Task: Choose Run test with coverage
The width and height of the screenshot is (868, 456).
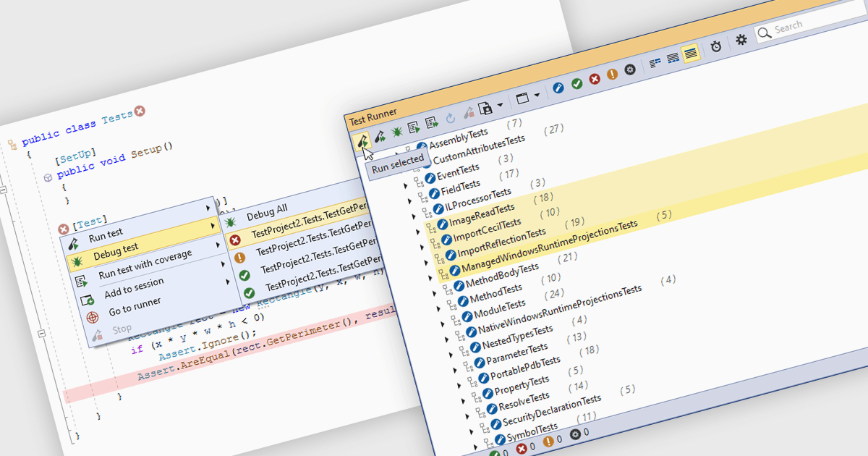Action: point(145,263)
